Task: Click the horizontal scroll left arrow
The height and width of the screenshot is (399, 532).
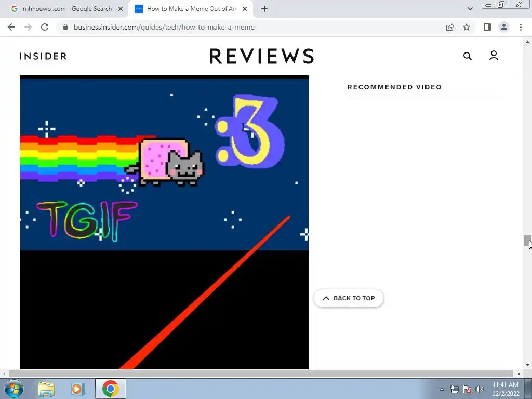Action: (x=4, y=374)
